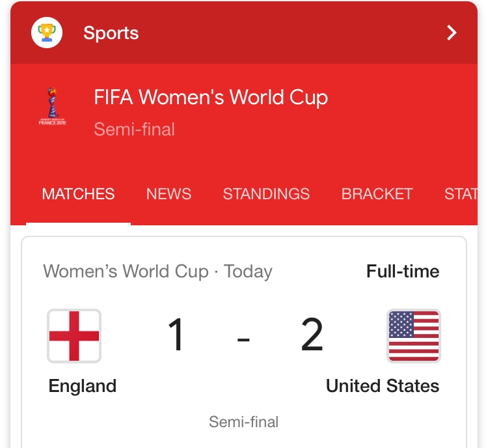Click the England team name
The height and width of the screenshot is (448, 488).
point(83,386)
